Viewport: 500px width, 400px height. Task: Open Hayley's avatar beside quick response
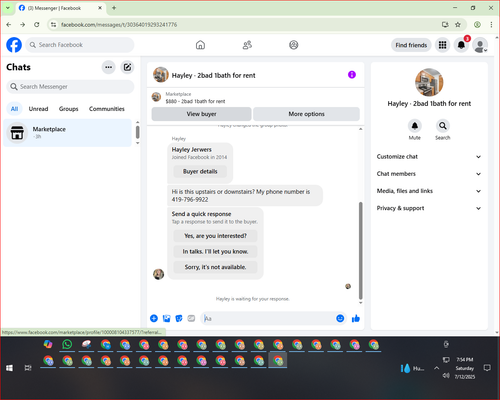158,274
